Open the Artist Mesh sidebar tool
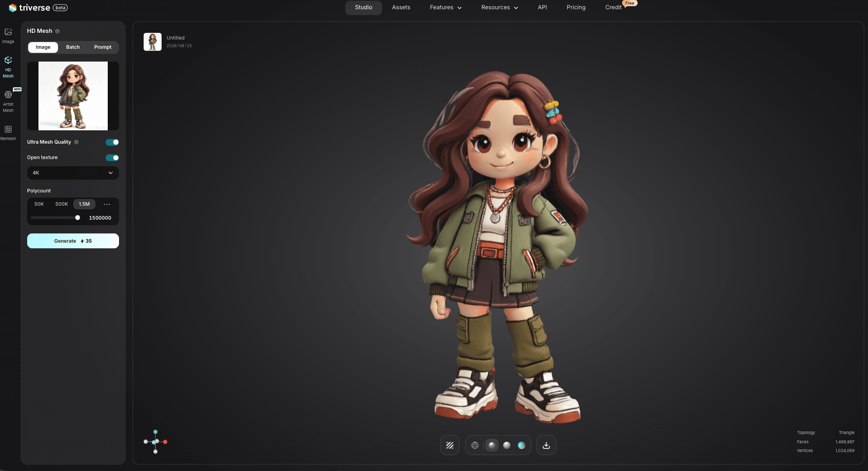868x471 pixels. [8, 101]
